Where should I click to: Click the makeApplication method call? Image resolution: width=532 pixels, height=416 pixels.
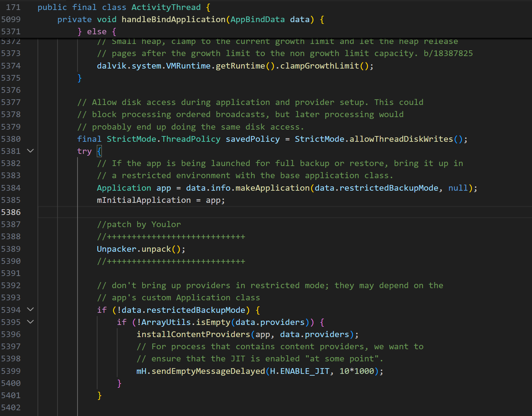(x=272, y=188)
